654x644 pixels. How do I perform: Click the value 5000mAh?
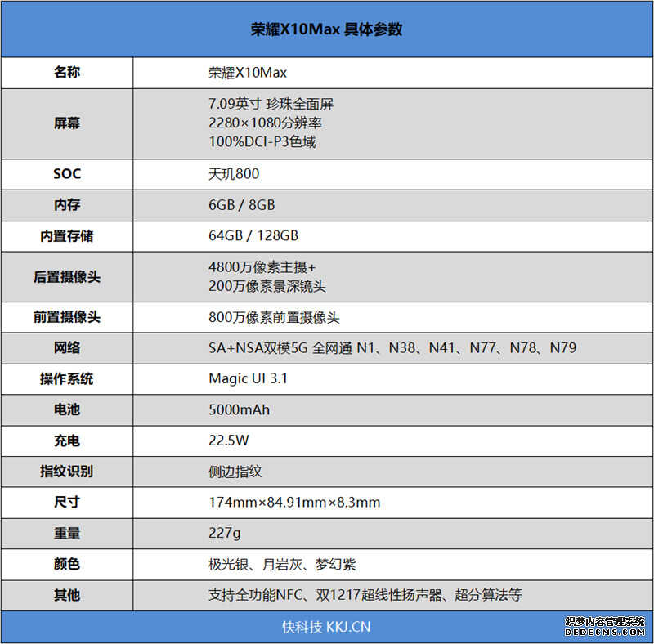[239, 409]
